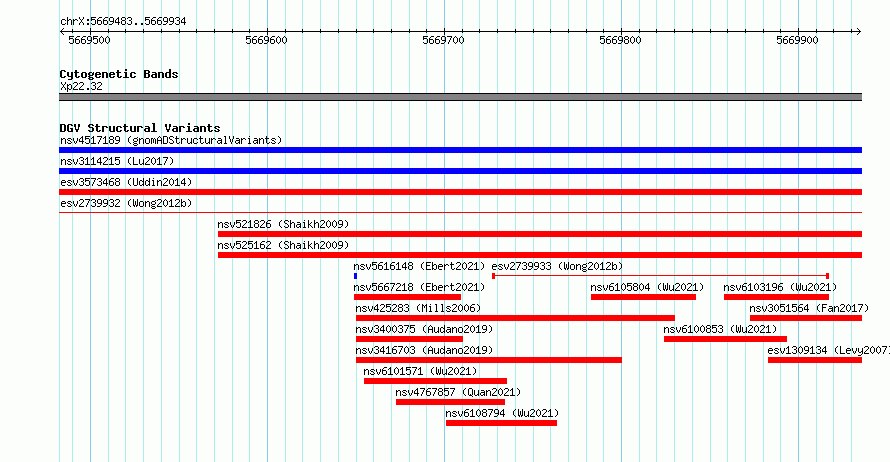Image resolution: width=890 pixels, height=462 pixels.
Task: Click the gray Xp22.32 cytogenetic band bar
Action: point(460,98)
